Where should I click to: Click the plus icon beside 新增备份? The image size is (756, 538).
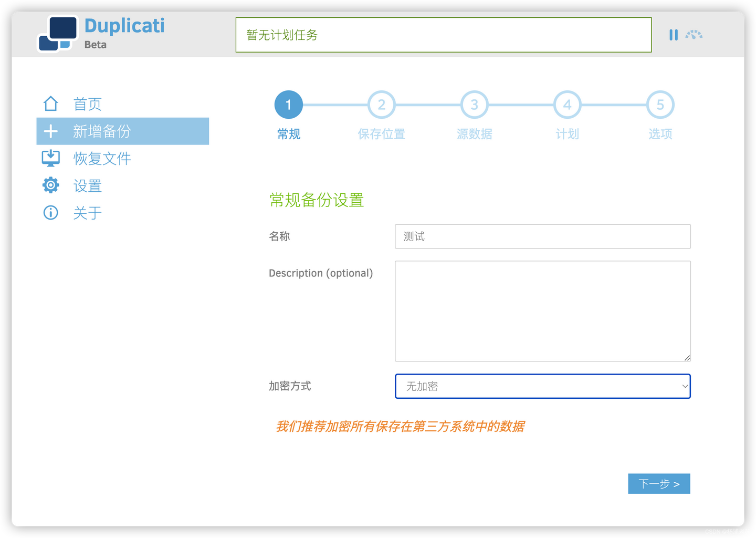pyautogui.click(x=50, y=131)
